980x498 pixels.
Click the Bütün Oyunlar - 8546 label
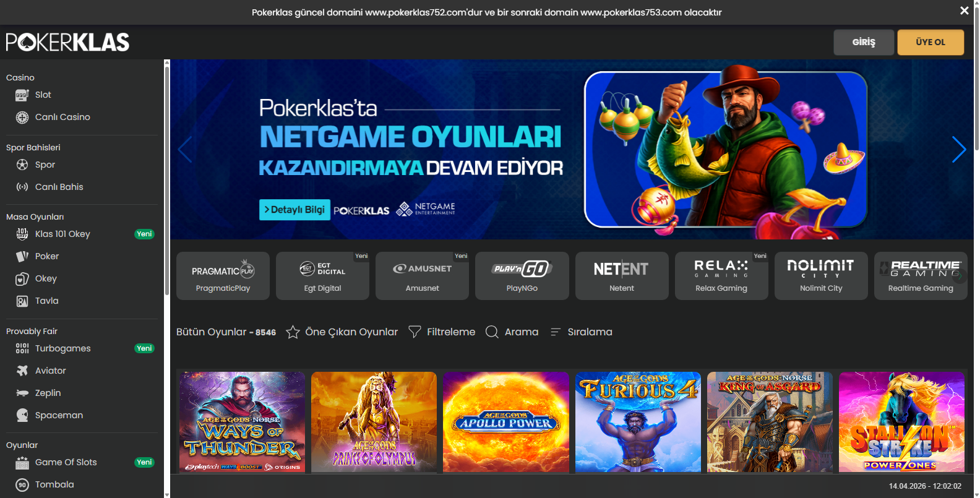point(226,332)
